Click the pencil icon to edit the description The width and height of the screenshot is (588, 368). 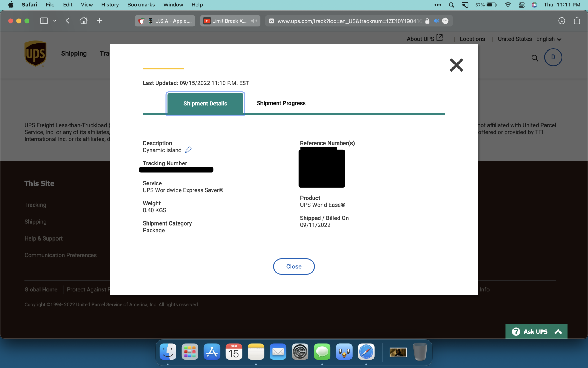188,150
